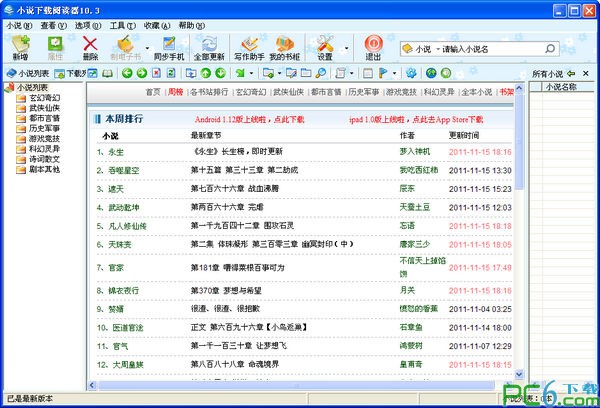Select 玄幻奇幻 in the category tree

pos(44,98)
